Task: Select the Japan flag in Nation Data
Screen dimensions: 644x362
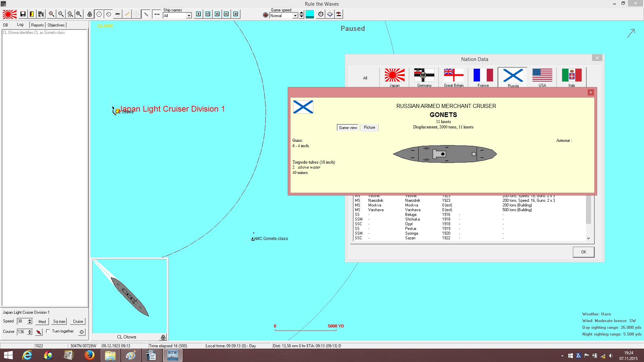Action: click(x=394, y=77)
